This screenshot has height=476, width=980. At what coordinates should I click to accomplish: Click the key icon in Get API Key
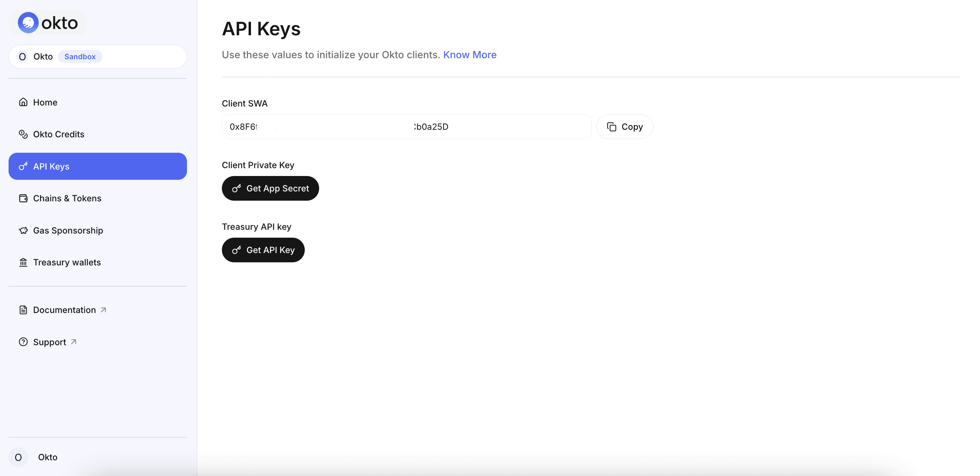pyautogui.click(x=237, y=250)
